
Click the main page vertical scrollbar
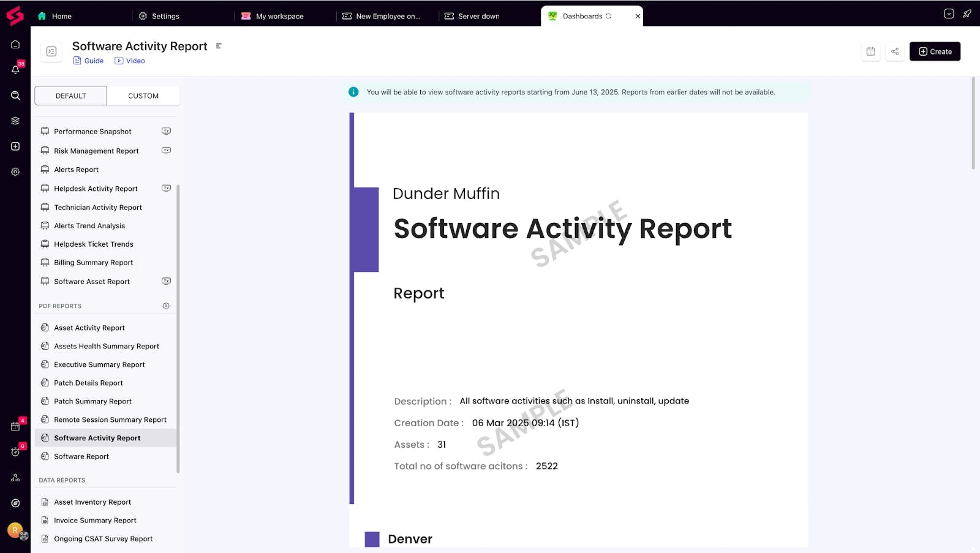(x=973, y=123)
